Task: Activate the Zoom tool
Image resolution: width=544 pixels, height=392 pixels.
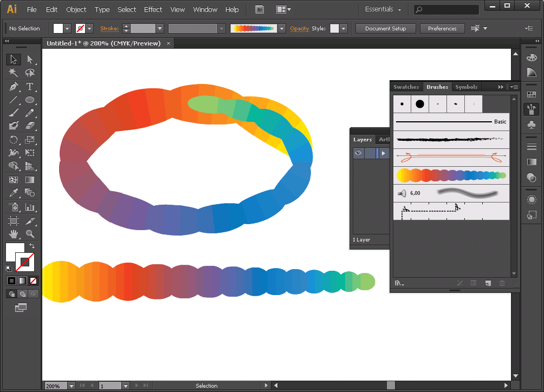Action: click(x=30, y=234)
